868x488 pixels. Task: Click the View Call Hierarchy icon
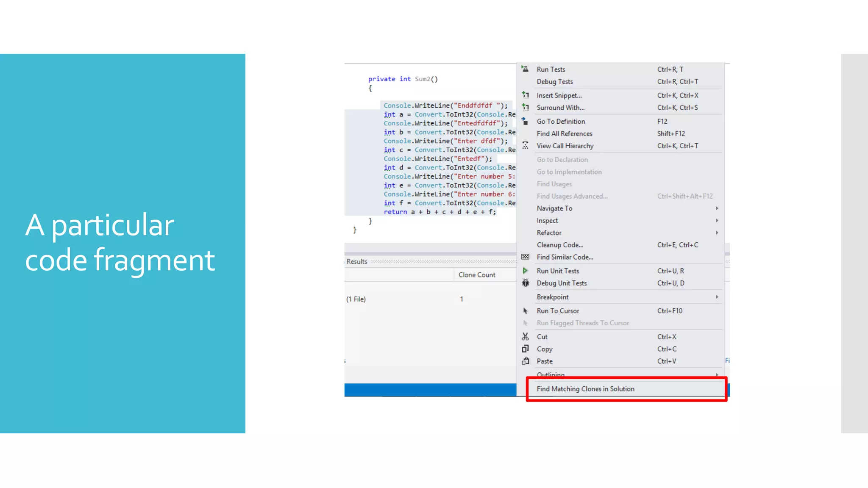525,146
